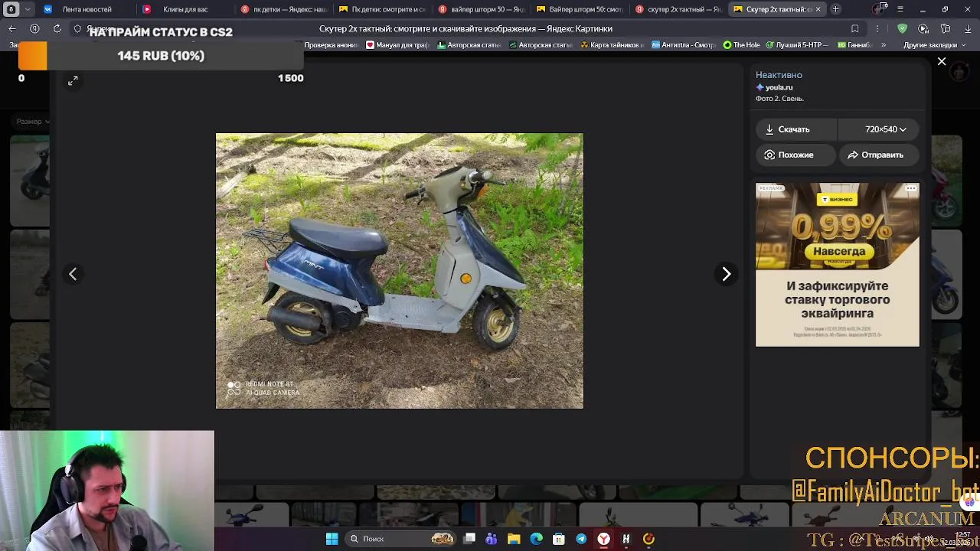The width and height of the screenshot is (980, 551).
Task: Show hidden bookmarks with the chevron
Action: (x=884, y=45)
